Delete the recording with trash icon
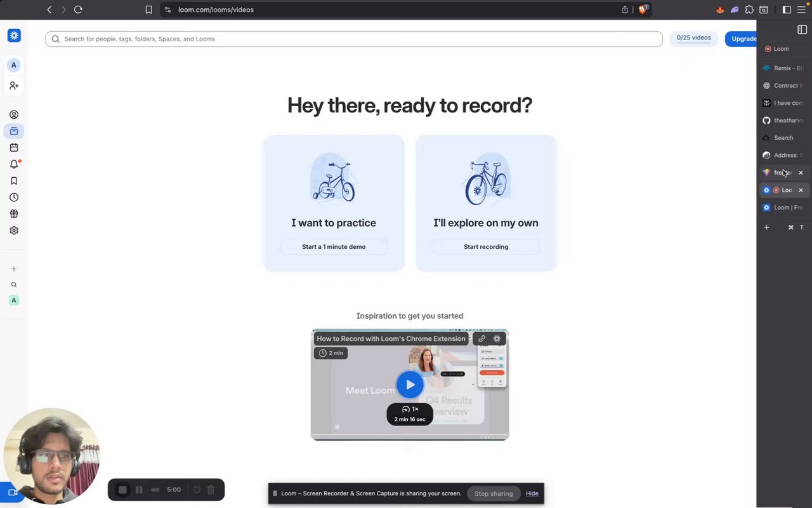The height and width of the screenshot is (508, 812). tap(211, 490)
